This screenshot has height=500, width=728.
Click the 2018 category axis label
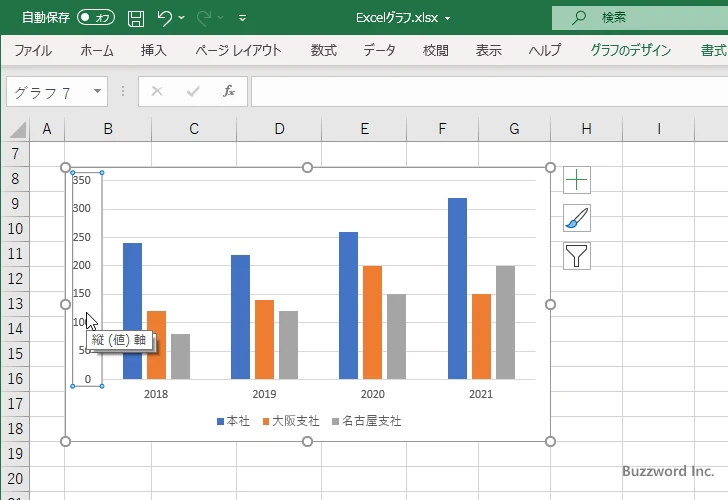click(x=156, y=394)
